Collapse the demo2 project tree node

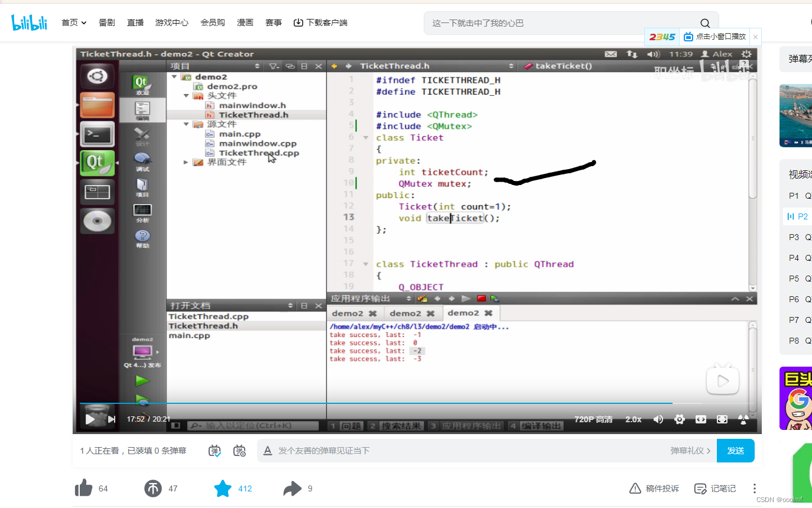pos(174,77)
